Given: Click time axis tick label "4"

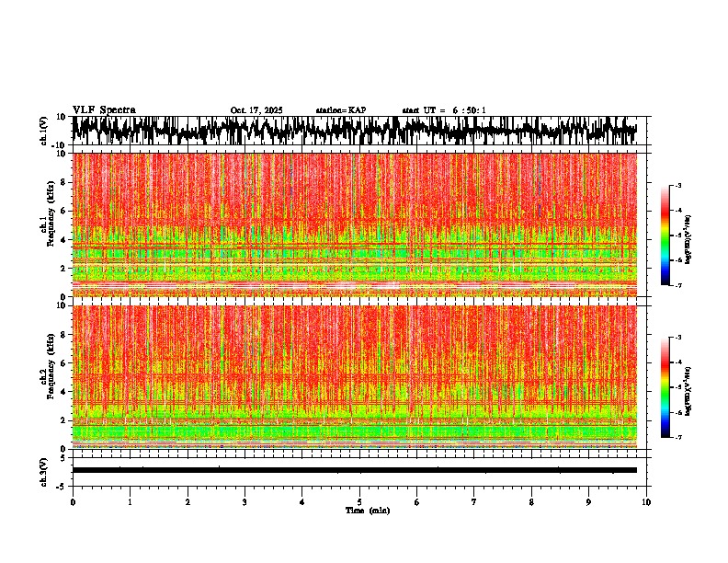Looking at the screenshot, I should click(302, 502).
